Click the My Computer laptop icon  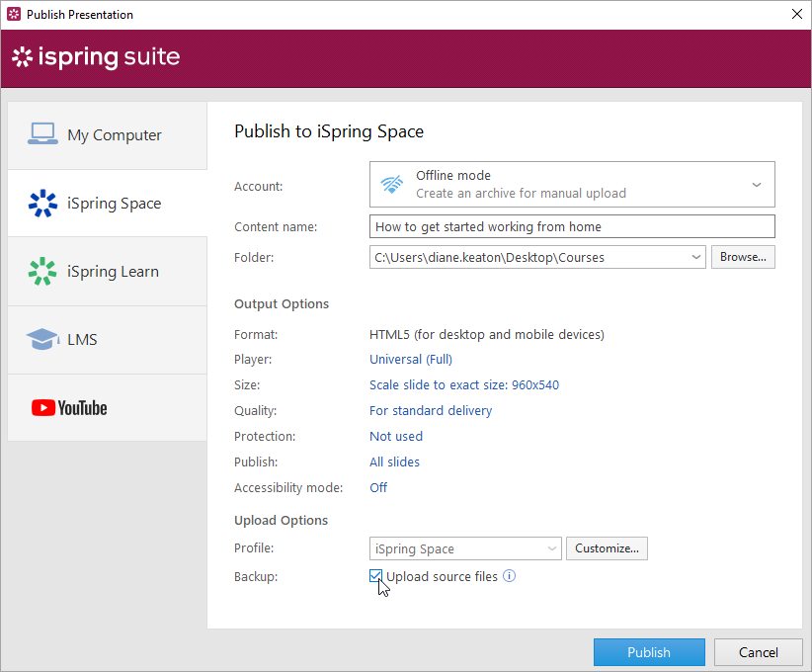pyautogui.click(x=42, y=134)
